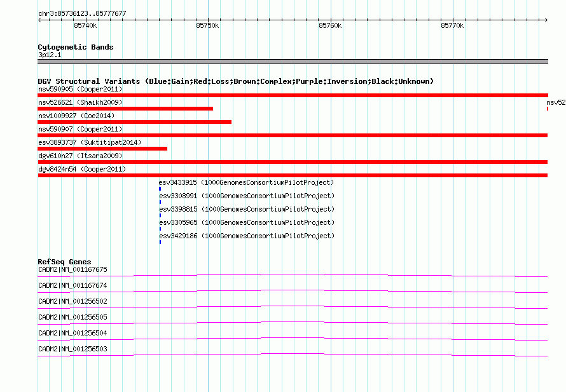This screenshot has width=566, height=392.
Task: Click the esv3429186 1000Genomes label
Action: (x=247, y=236)
